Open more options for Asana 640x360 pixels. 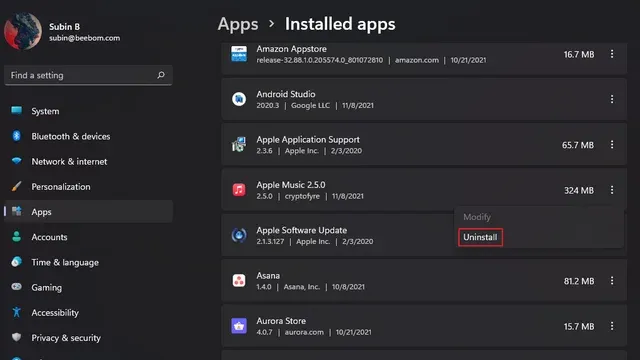pyautogui.click(x=611, y=280)
